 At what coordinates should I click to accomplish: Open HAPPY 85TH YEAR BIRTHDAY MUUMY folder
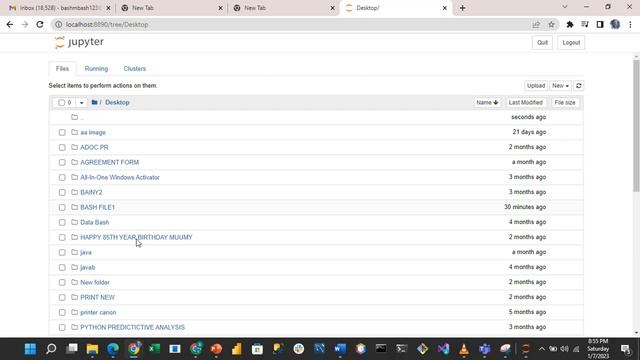click(136, 237)
